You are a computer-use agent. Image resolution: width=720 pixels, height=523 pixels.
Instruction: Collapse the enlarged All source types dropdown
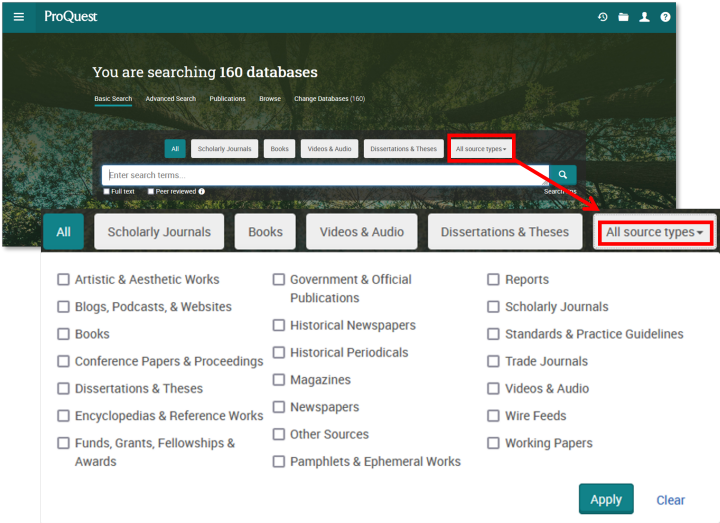(654, 232)
